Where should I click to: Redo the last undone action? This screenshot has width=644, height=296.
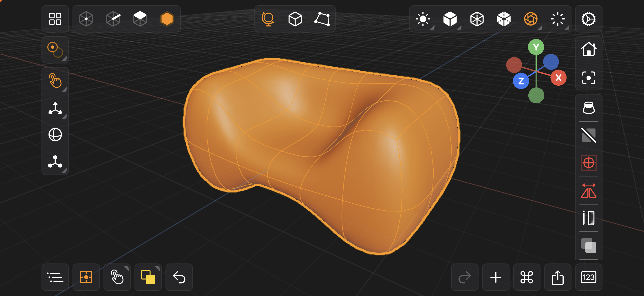pyautogui.click(x=465, y=277)
